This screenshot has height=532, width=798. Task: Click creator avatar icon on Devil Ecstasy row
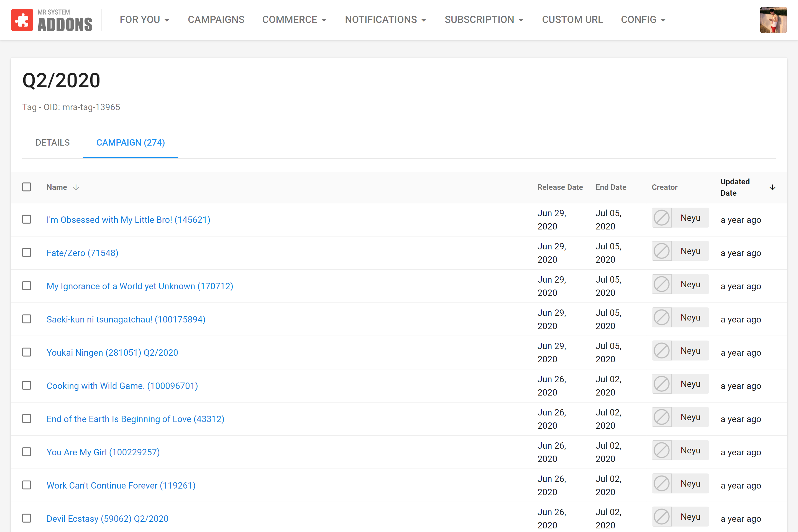point(661,517)
